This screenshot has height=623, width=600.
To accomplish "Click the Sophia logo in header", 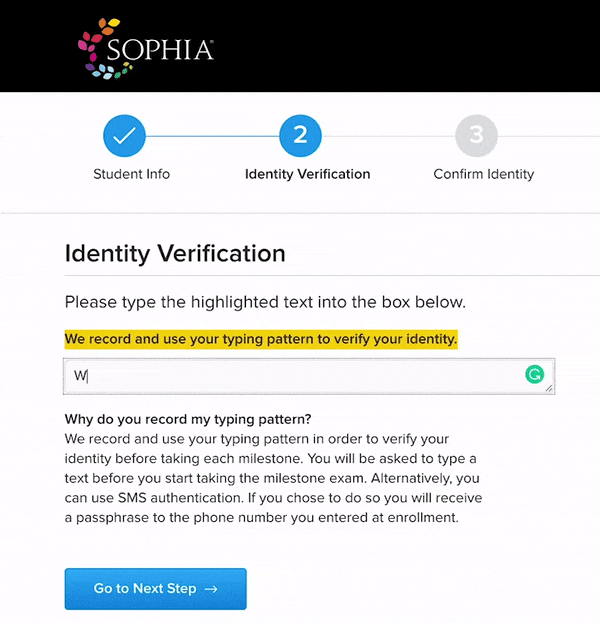I will [x=145, y=48].
